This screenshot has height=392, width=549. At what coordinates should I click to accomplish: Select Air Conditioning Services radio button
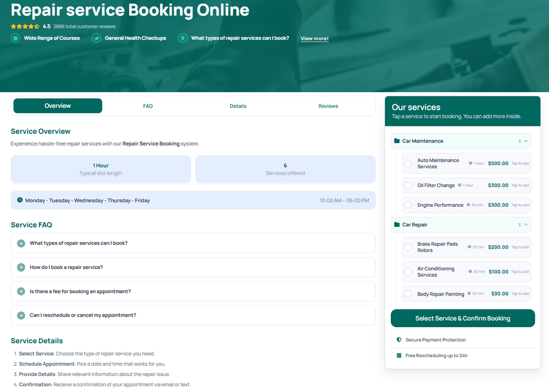pyautogui.click(x=408, y=272)
